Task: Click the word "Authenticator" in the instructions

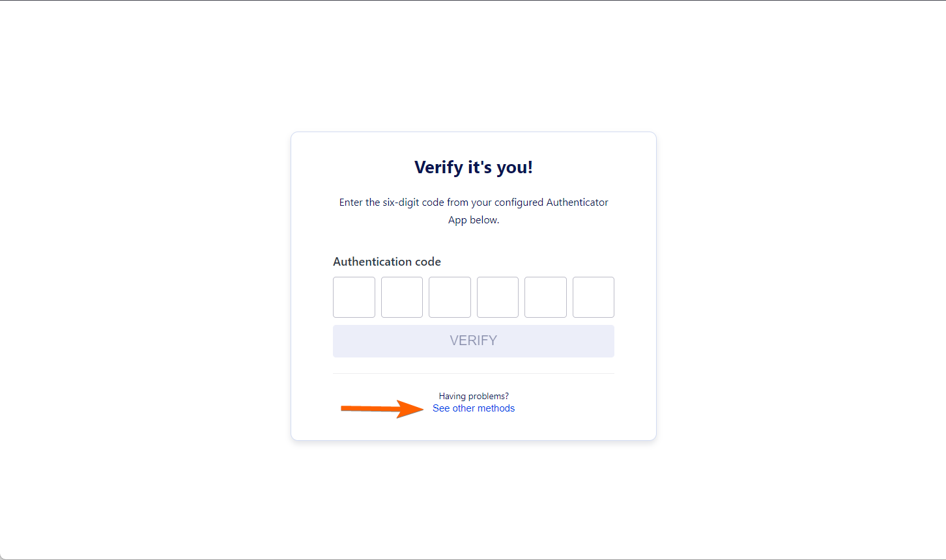Action: click(x=577, y=203)
